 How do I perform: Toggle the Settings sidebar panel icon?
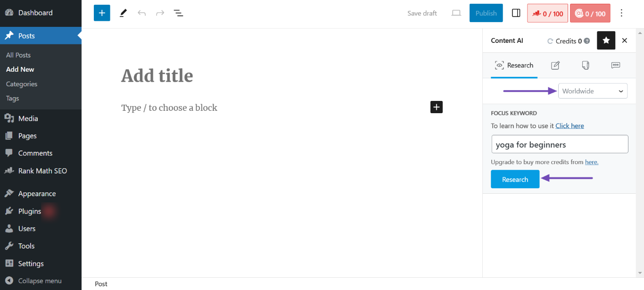coord(516,13)
